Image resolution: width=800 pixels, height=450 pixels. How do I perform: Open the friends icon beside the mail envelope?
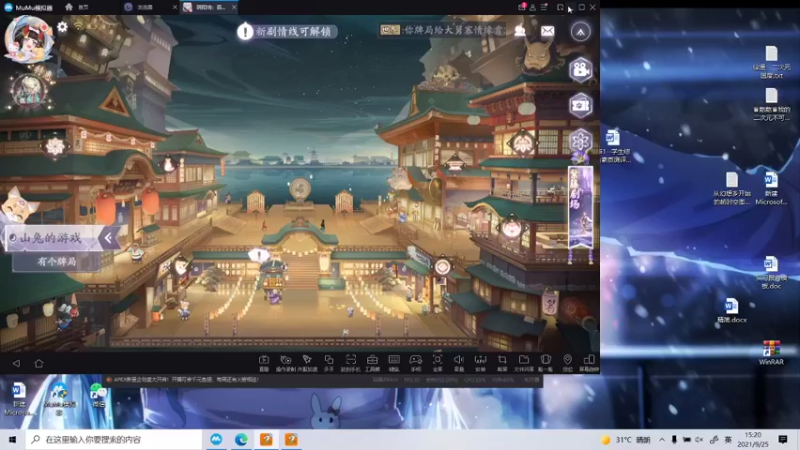(x=520, y=31)
